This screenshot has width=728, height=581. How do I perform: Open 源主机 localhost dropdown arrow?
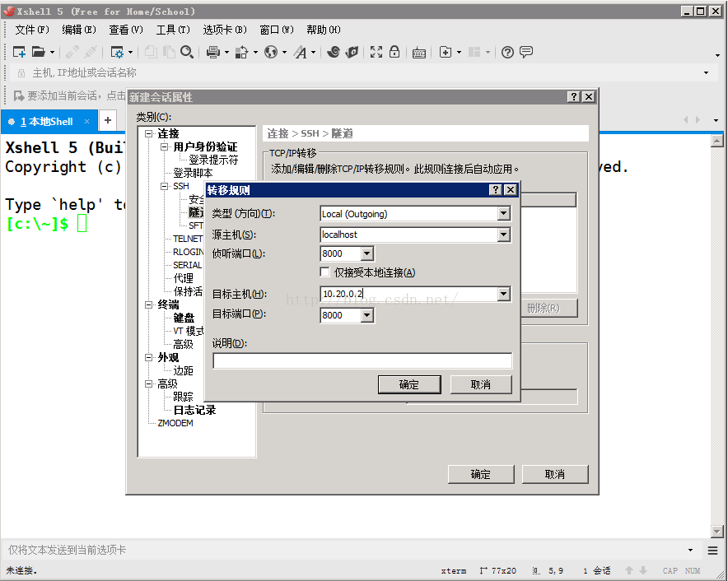[x=503, y=235]
